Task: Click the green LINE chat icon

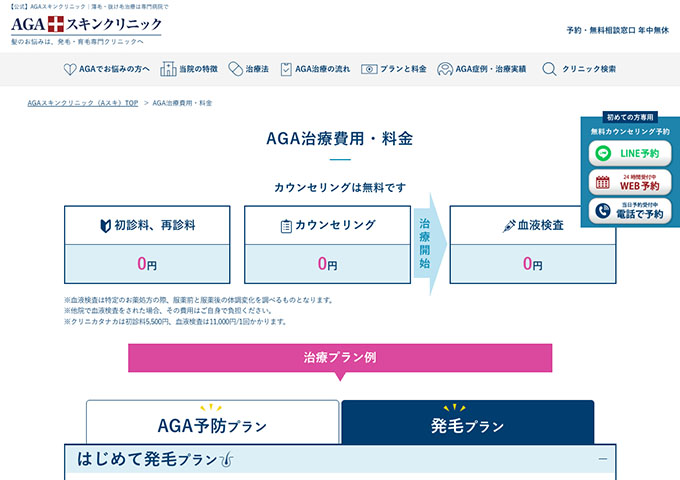Action: pos(602,154)
